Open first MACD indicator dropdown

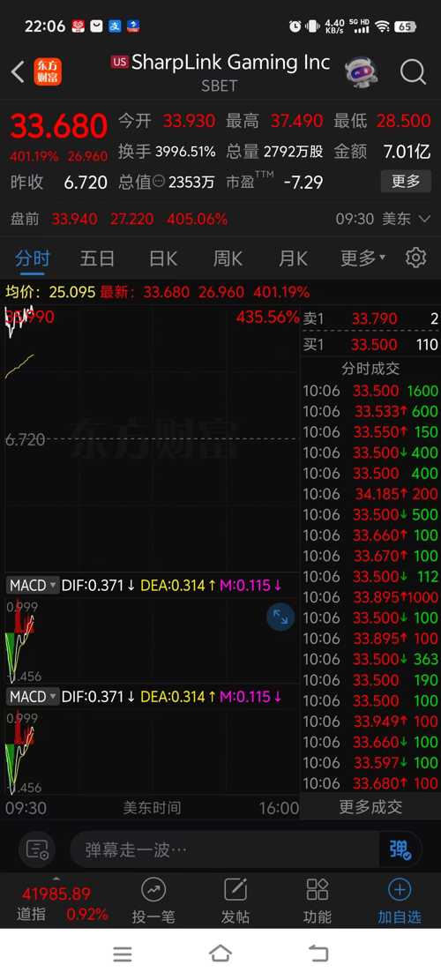coord(33,586)
